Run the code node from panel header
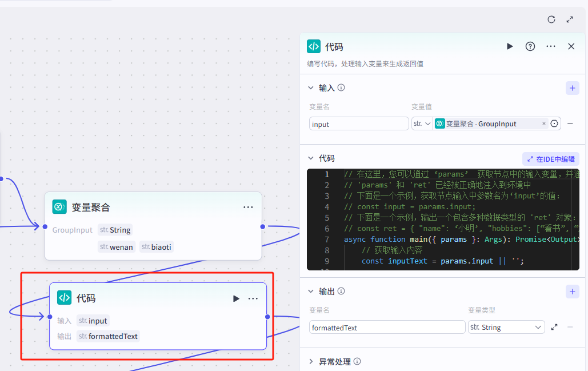 (x=510, y=46)
